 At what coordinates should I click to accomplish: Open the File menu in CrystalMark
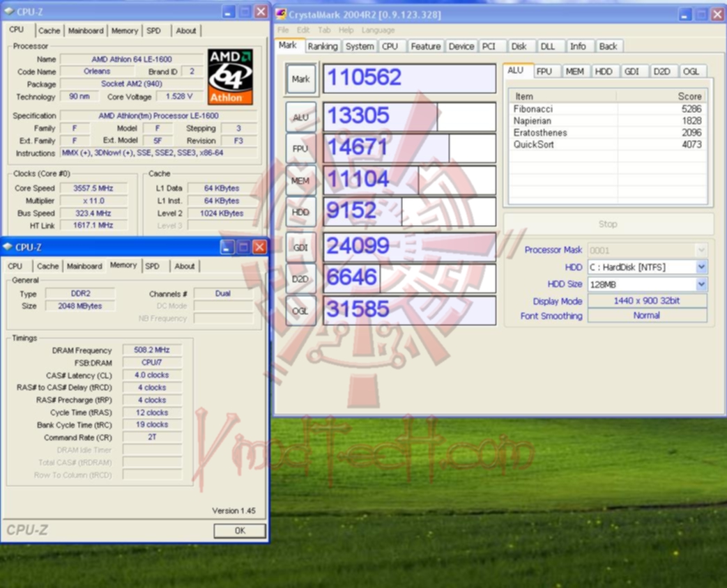pos(283,30)
